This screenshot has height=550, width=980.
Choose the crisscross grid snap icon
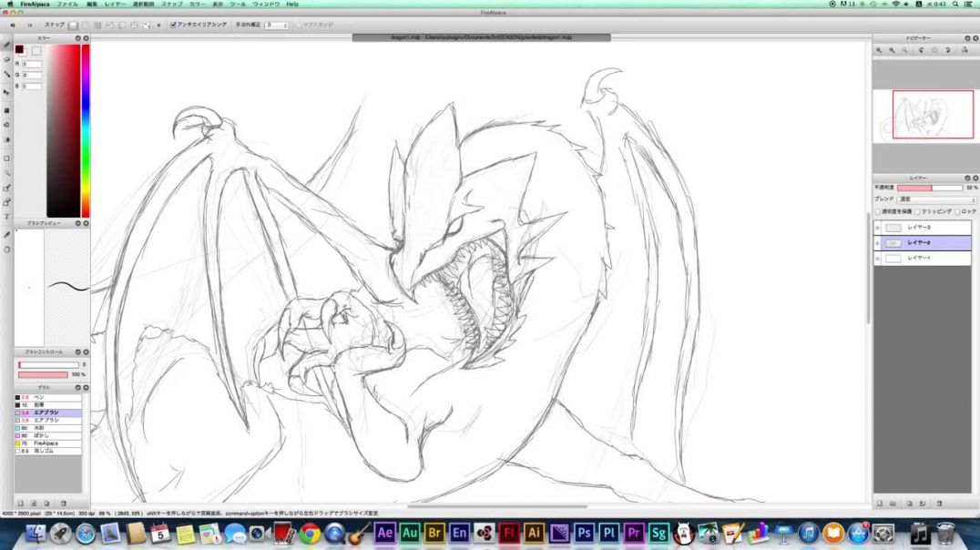pos(97,25)
